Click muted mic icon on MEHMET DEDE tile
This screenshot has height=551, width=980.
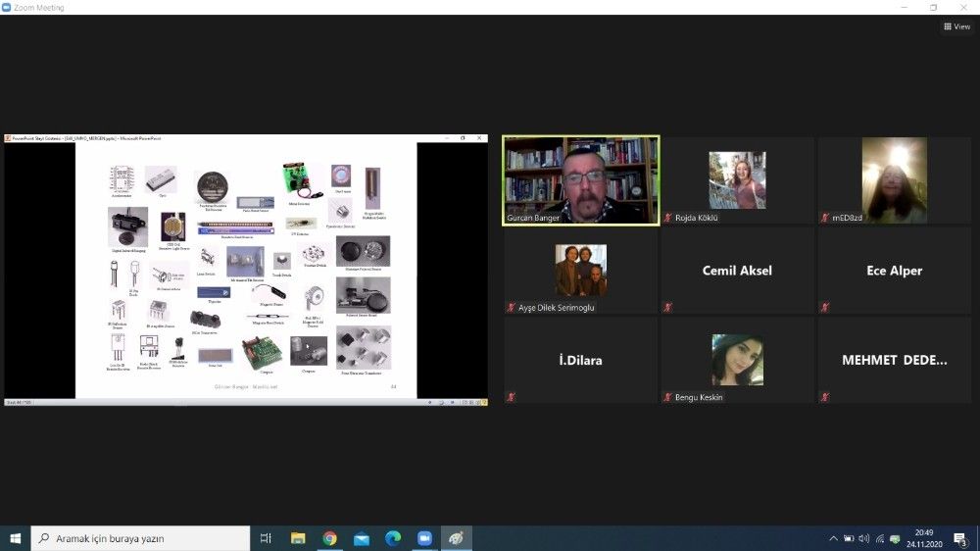pyautogui.click(x=824, y=397)
